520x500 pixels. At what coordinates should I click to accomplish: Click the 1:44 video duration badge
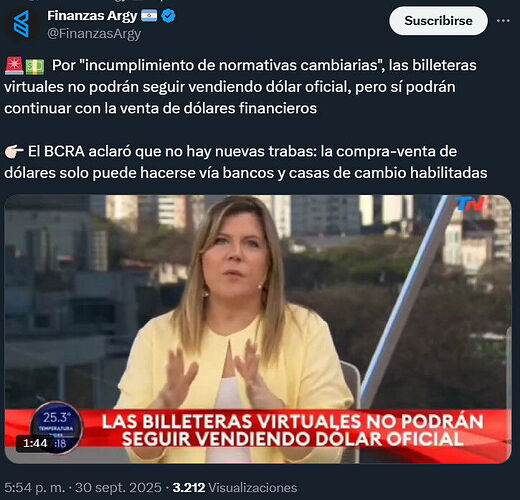point(35,443)
